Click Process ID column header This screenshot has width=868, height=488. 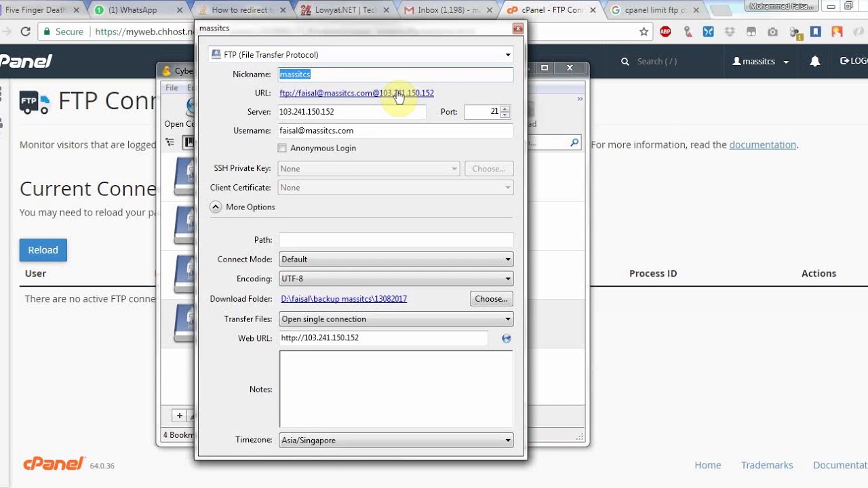point(653,274)
